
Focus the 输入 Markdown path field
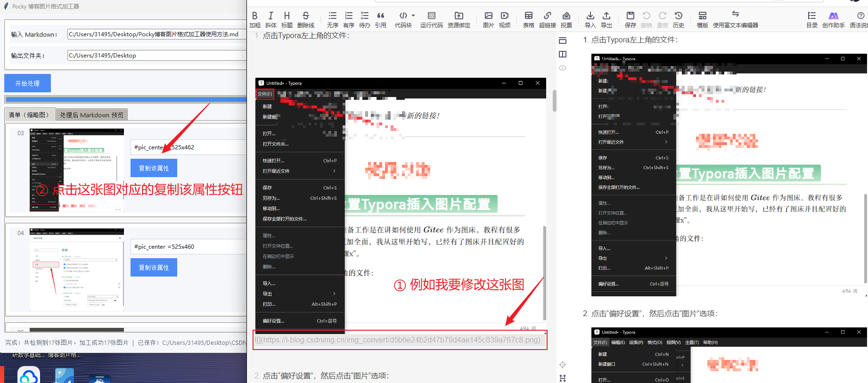[157, 34]
